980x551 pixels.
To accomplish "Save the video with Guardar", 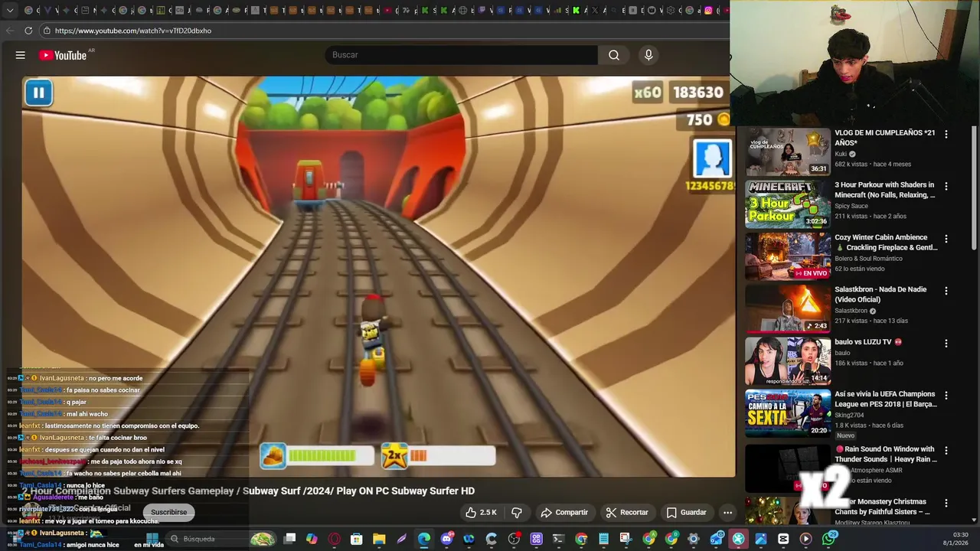I will tap(686, 512).
